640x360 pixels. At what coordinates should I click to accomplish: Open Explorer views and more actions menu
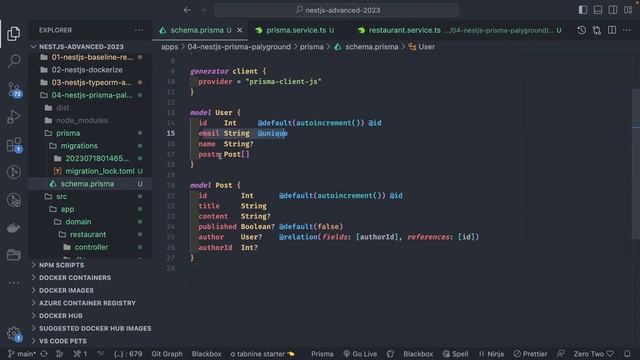[x=139, y=30]
